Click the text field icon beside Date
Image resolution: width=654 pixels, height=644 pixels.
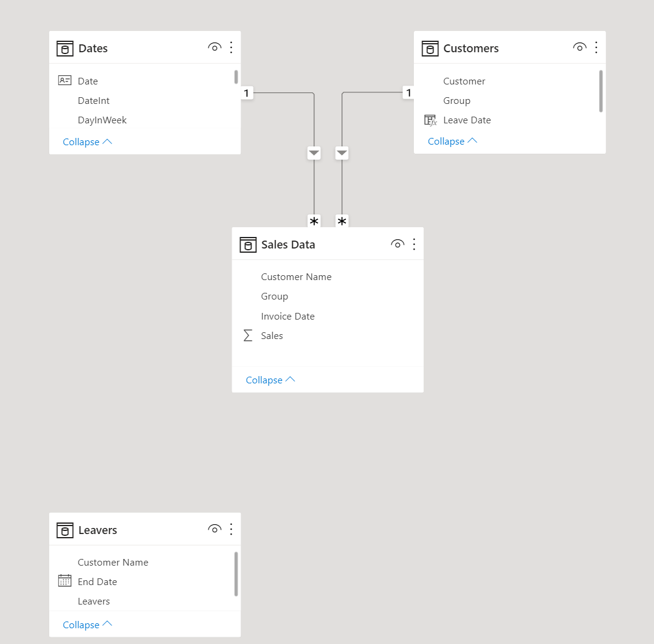tap(64, 80)
